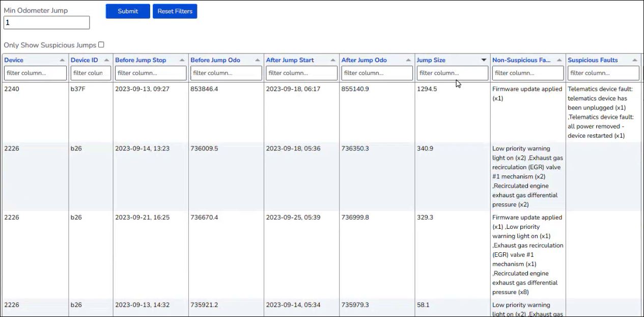The height and width of the screenshot is (317, 644).
Task: Click the Device ID filter box
Action: click(x=91, y=73)
